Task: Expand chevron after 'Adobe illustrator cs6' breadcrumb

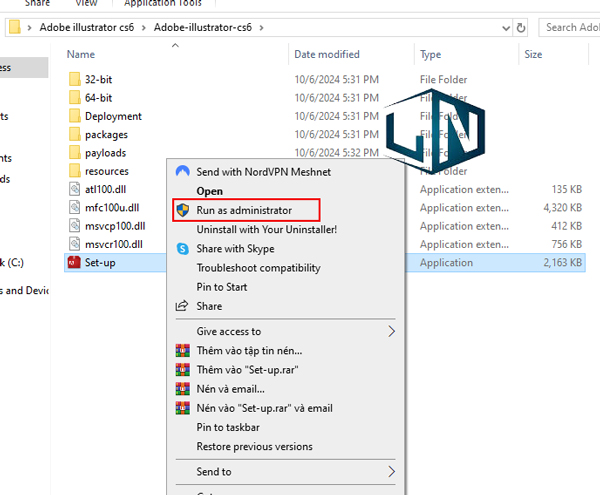Action: 143,28
